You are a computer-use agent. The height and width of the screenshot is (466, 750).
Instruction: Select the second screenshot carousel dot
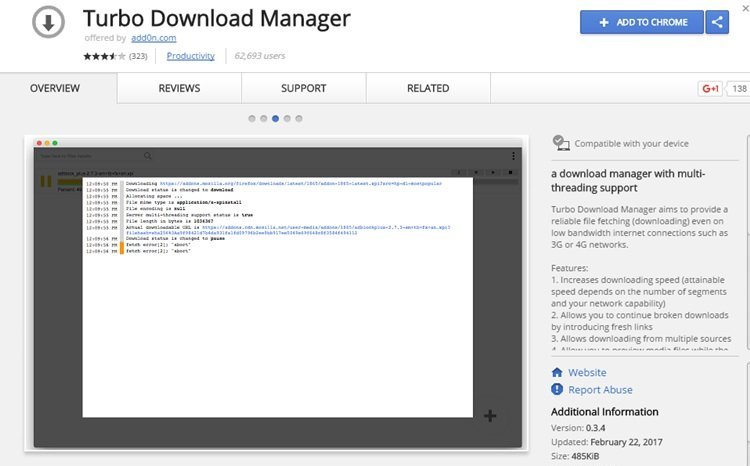(264, 119)
